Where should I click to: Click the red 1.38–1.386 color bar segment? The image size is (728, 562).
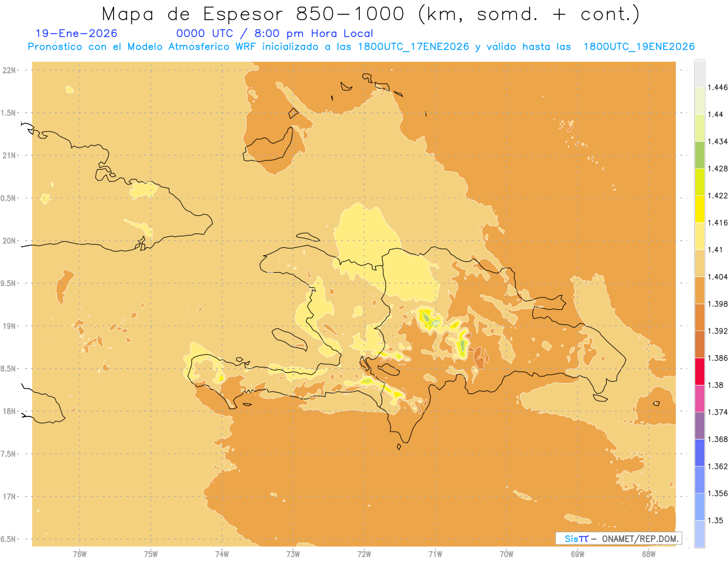tap(699, 372)
